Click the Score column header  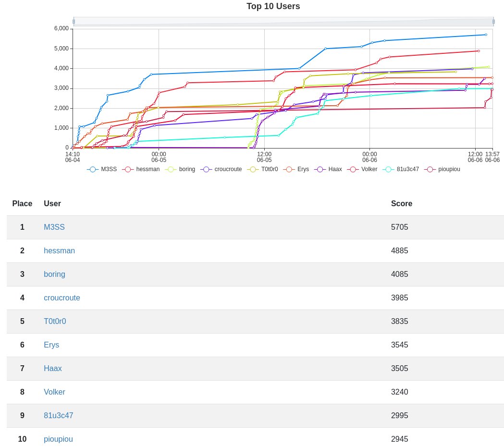(402, 204)
